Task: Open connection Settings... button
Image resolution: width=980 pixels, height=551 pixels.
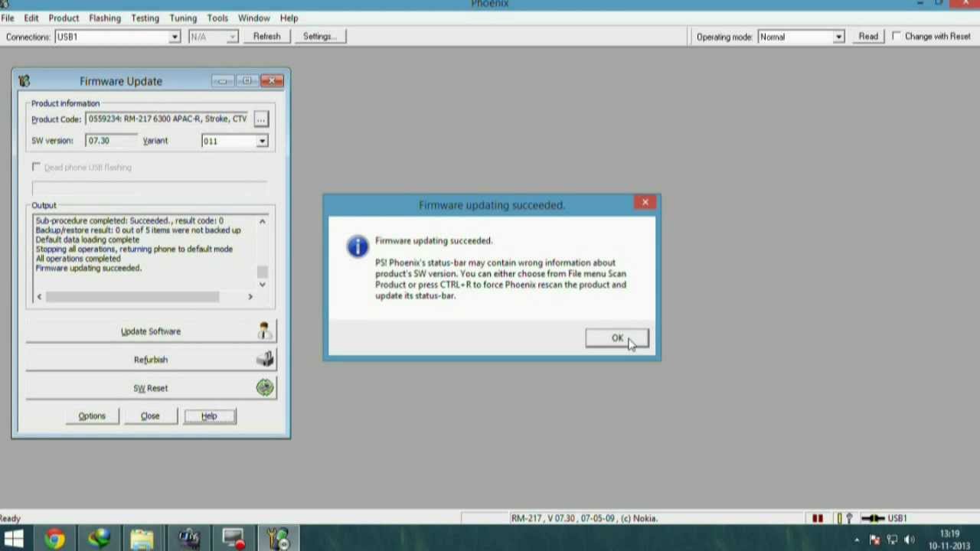Action: pyautogui.click(x=319, y=37)
